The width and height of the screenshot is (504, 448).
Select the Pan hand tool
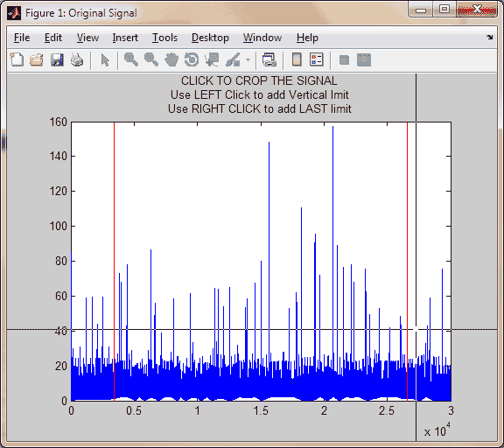click(171, 60)
